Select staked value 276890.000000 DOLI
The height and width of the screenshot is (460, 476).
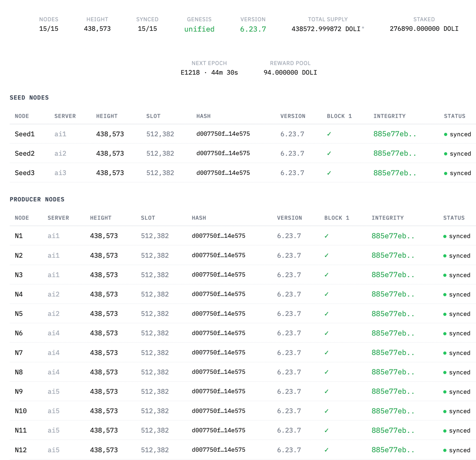424,29
